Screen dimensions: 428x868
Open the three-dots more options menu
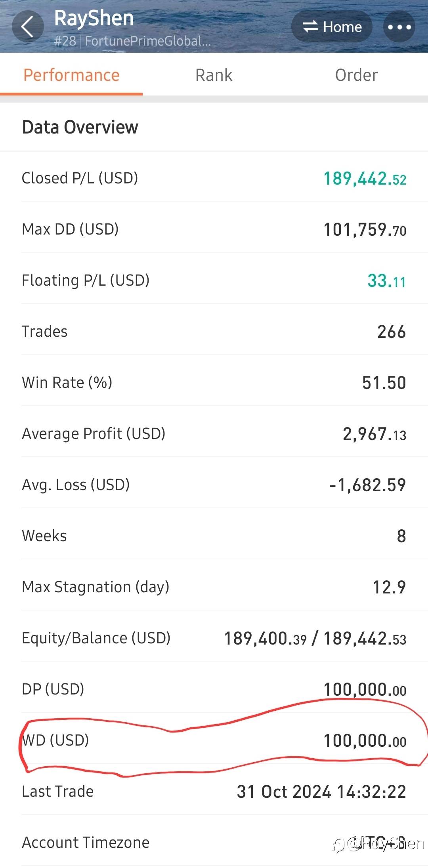pyautogui.click(x=399, y=27)
